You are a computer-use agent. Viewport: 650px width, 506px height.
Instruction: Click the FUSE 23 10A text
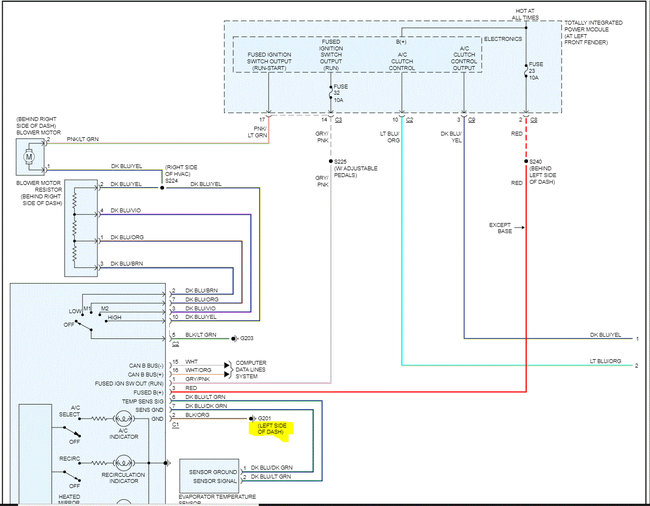click(x=536, y=71)
